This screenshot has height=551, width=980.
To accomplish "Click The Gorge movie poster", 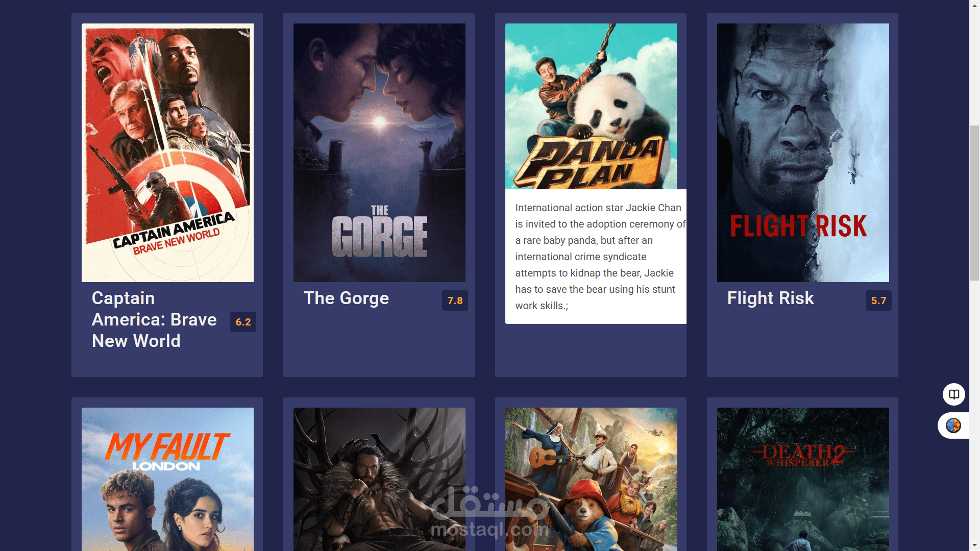I will tap(379, 153).
